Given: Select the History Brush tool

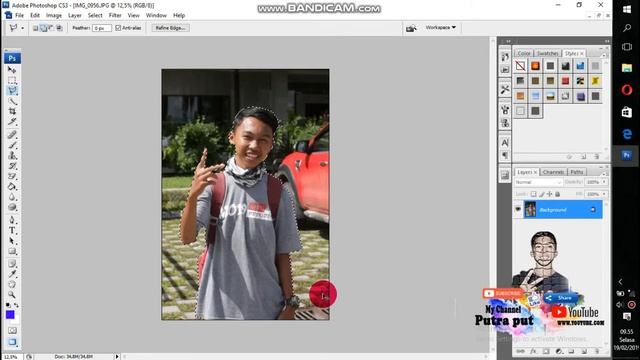Looking at the screenshot, I should (x=12, y=166).
